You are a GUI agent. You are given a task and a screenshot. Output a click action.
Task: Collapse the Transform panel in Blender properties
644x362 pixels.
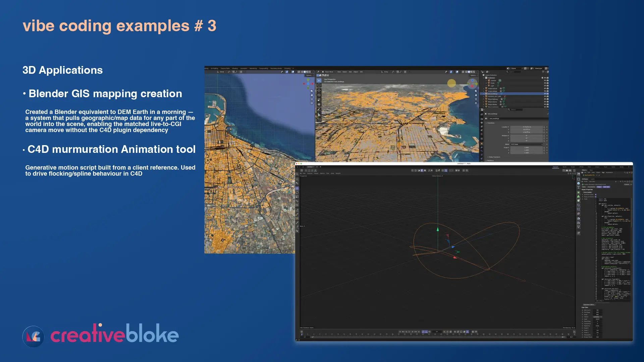pos(490,123)
